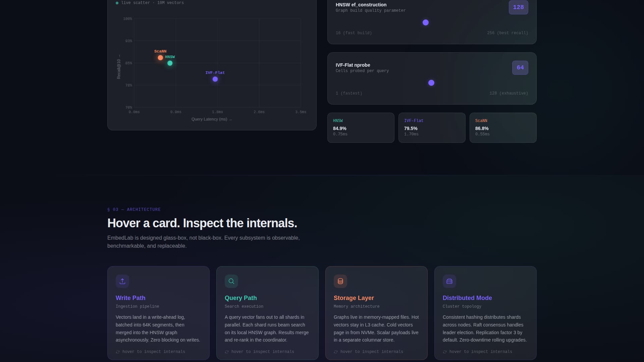Image resolution: width=644 pixels, height=362 pixels.
Task: Click the Storage Layer database icon
Action: click(340, 281)
